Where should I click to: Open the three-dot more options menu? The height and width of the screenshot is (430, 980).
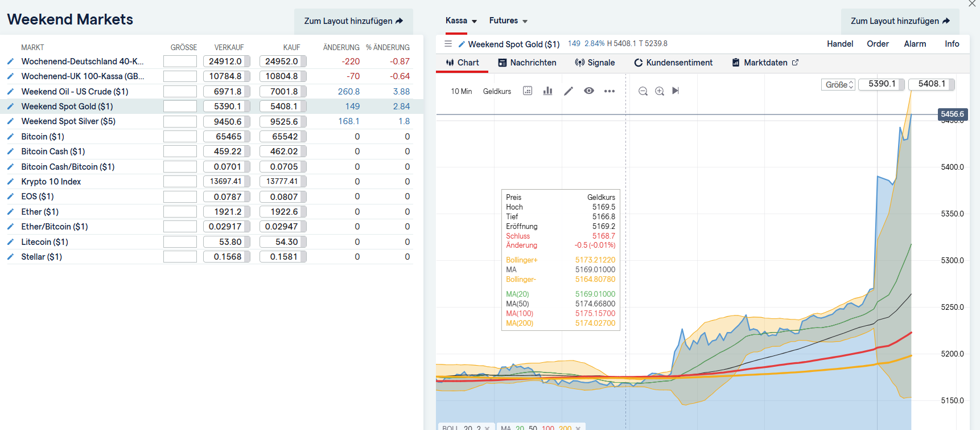[610, 91]
